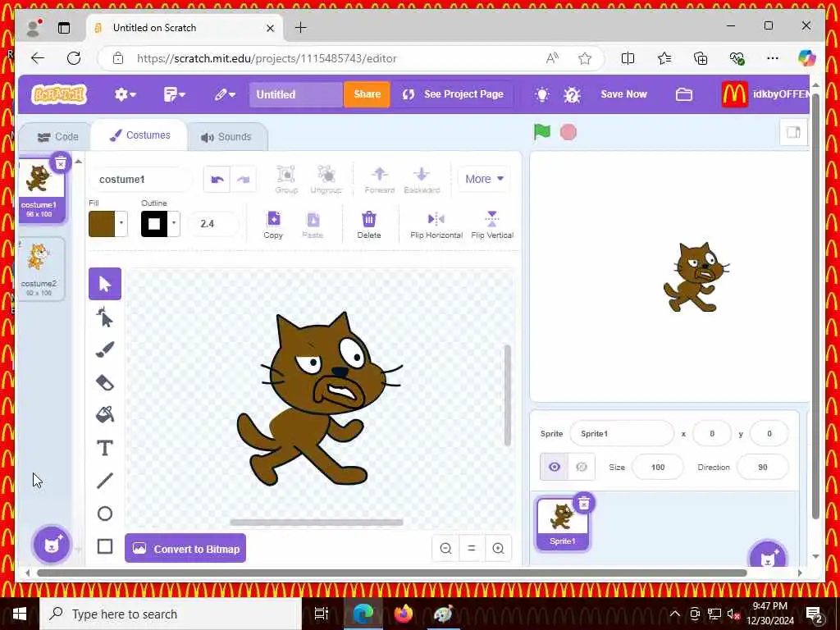The height and width of the screenshot is (630, 840).
Task: Click the Scratch logo
Action: click(59, 94)
